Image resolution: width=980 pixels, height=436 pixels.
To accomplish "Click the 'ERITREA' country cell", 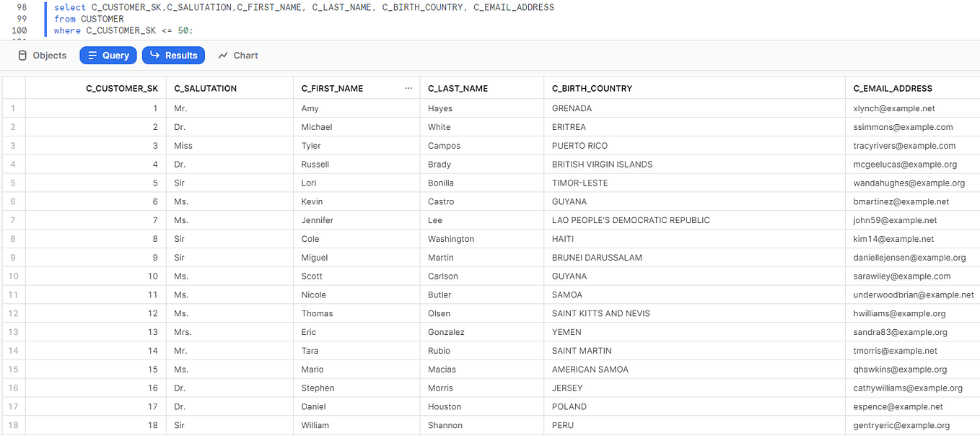I will click(569, 127).
